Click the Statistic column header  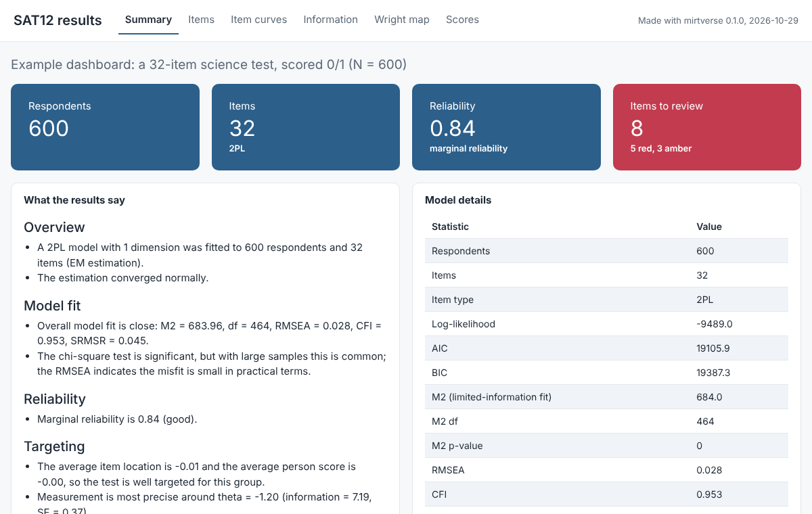(450, 227)
